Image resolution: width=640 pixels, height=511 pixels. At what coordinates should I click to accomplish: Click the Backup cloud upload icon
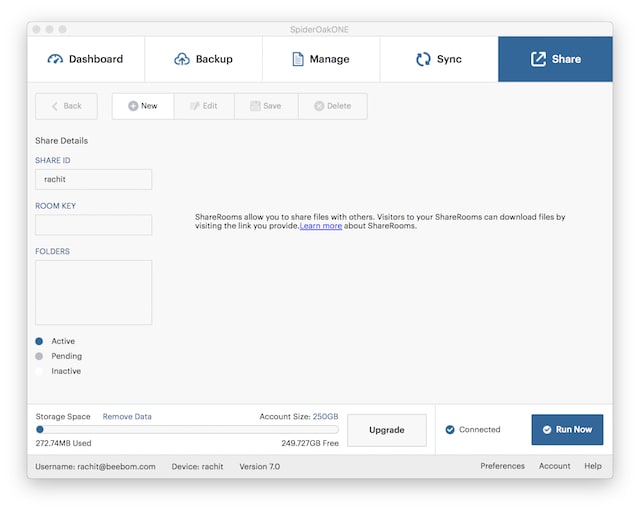[x=182, y=59]
